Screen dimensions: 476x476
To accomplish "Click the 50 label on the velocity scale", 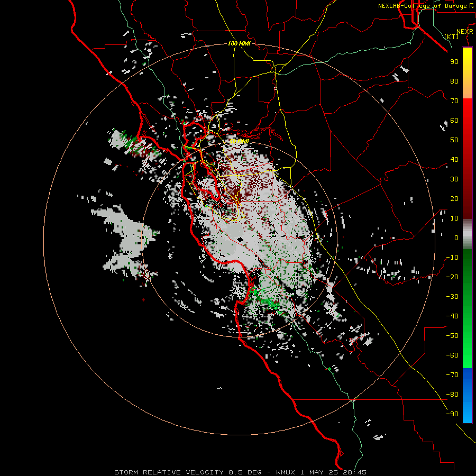I will tap(454, 140).
